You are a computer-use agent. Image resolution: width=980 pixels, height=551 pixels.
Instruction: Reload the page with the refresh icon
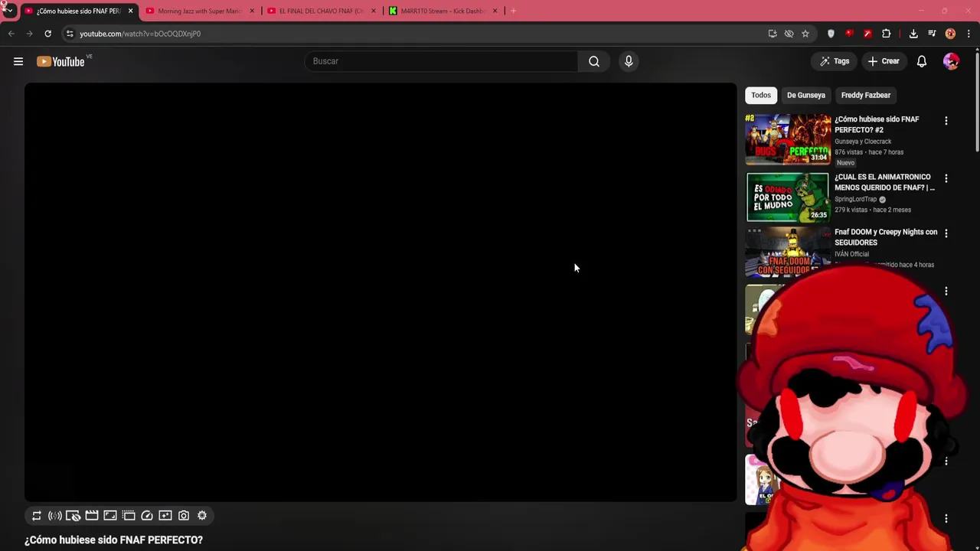(x=47, y=34)
